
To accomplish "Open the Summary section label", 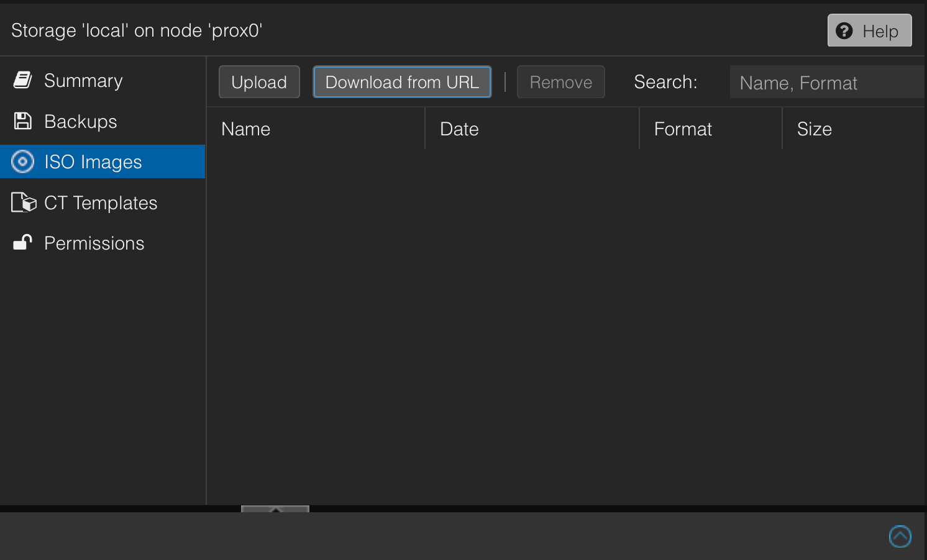I will 83,81.
